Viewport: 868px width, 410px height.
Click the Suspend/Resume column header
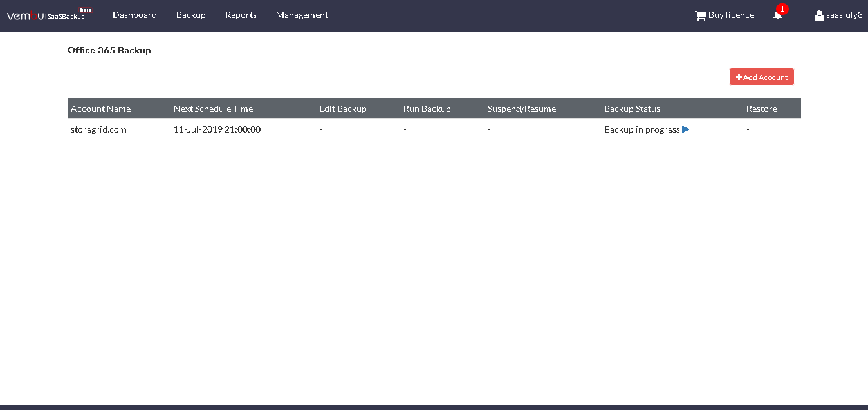[x=522, y=109]
